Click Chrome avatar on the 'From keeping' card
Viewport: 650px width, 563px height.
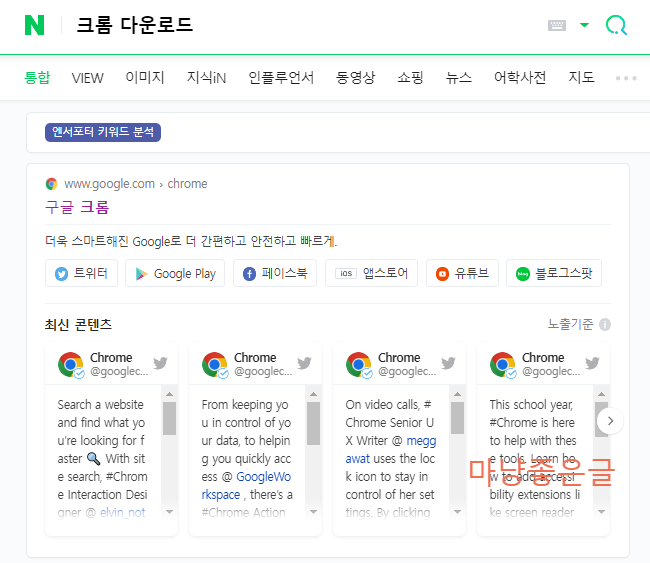pos(215,365)
